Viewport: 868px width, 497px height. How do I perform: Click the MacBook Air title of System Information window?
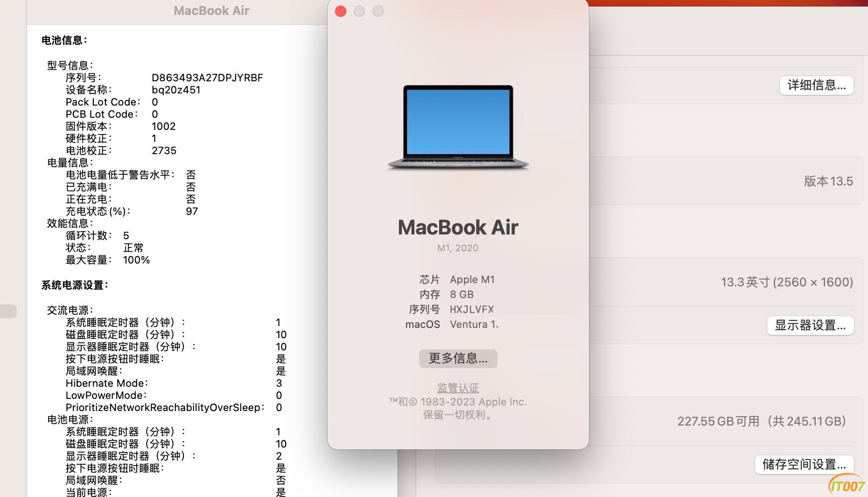coord(211,11)
